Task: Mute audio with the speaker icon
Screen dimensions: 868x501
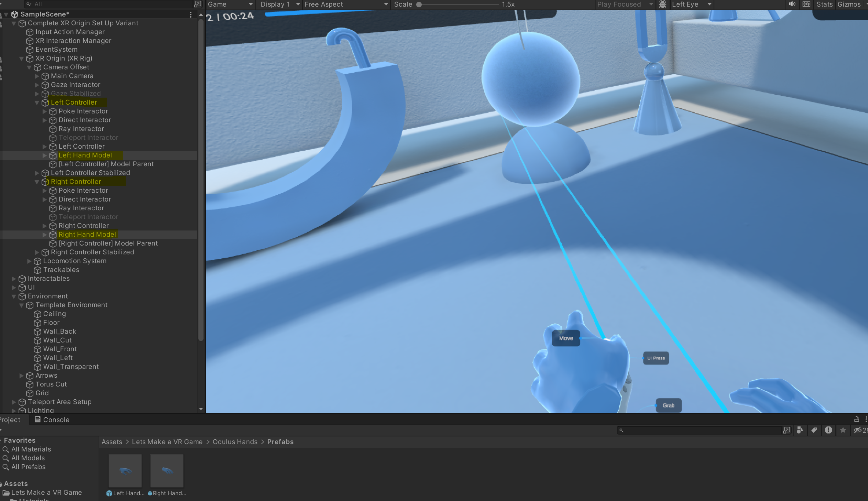Action: [x=792, y=4]
